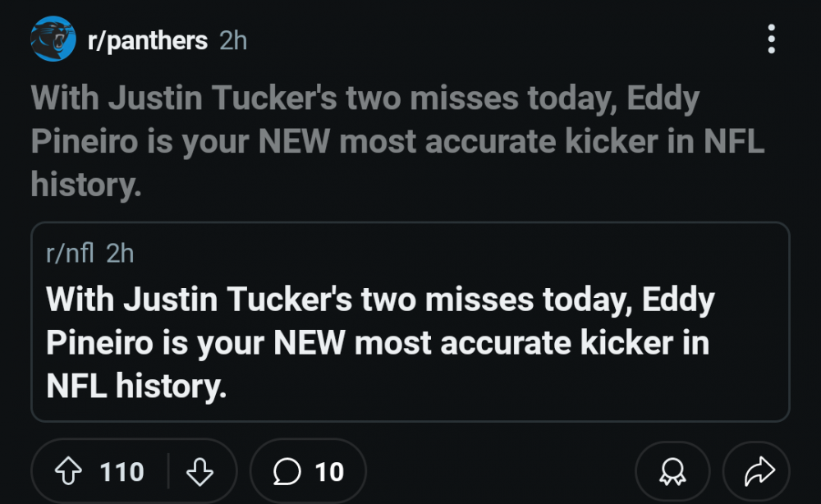The height and width of the screenshot is (504, 821).
Task: Click the post's 2h timestamp
Action: (232, 38)
